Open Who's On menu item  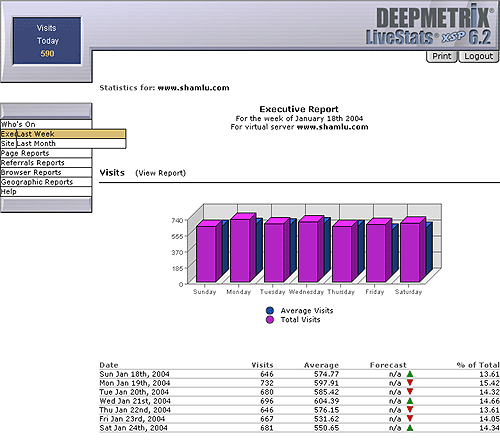pos(46,124)
